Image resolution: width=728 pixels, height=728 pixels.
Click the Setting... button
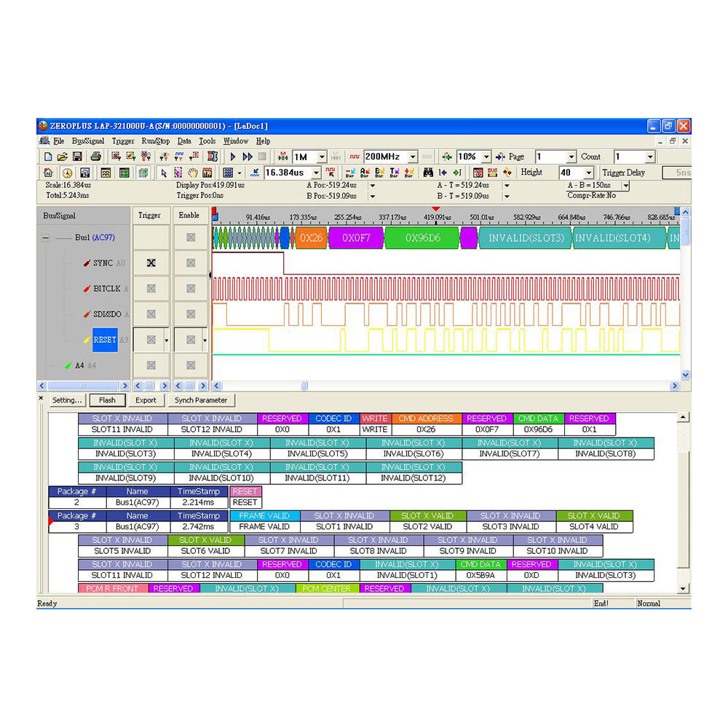67,400
